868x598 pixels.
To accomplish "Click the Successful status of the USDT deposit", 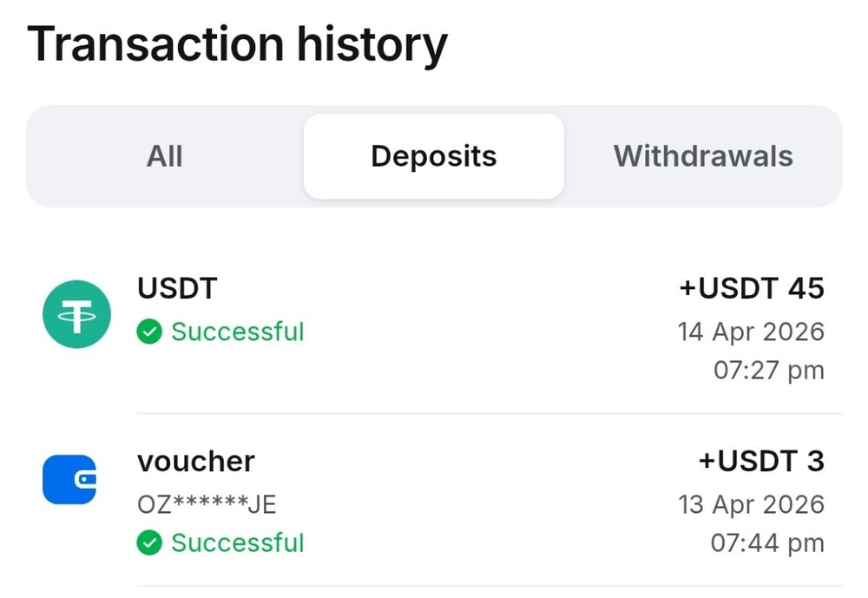I will pyautogui.click(x=237, y=332).
